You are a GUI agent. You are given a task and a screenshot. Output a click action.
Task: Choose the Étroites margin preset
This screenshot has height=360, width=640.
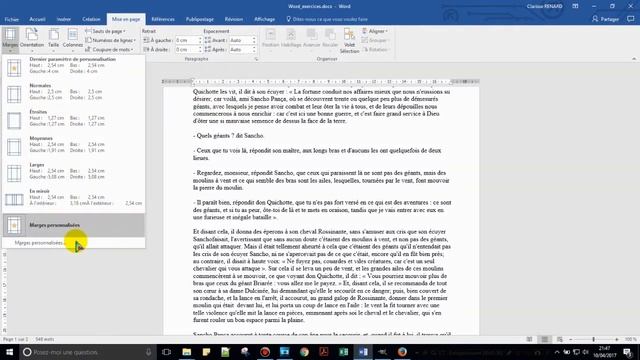pyautogui.click(x=73, y=120)
